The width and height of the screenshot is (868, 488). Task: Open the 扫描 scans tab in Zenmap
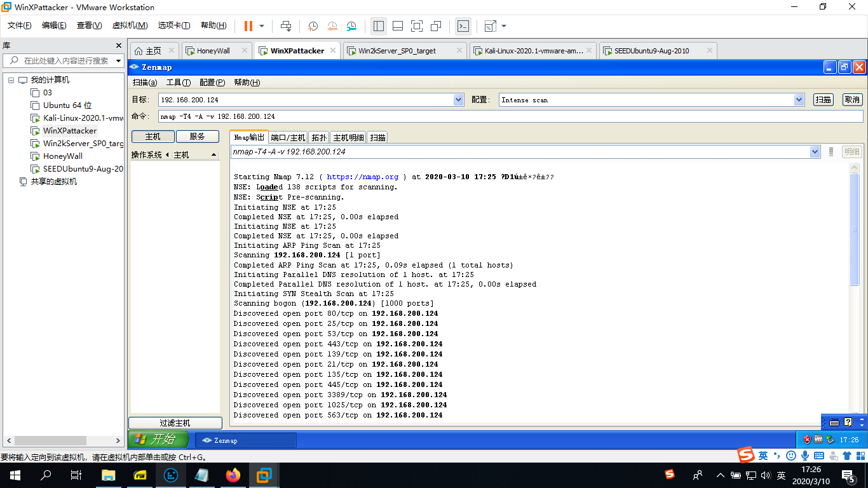(377, 137)
